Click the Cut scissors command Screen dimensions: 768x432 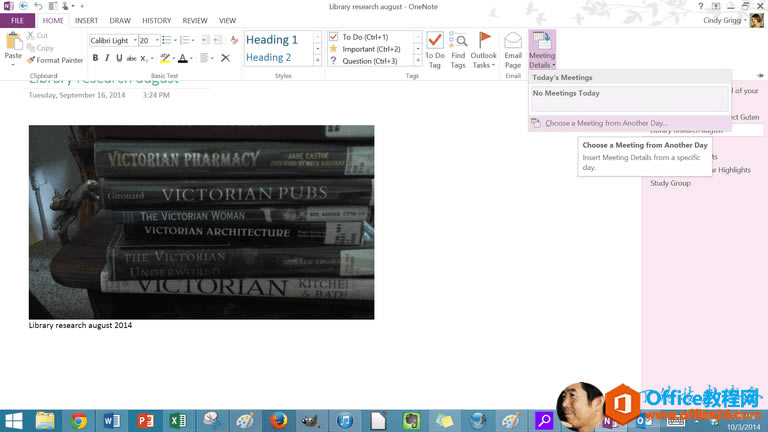click(37, 36)
